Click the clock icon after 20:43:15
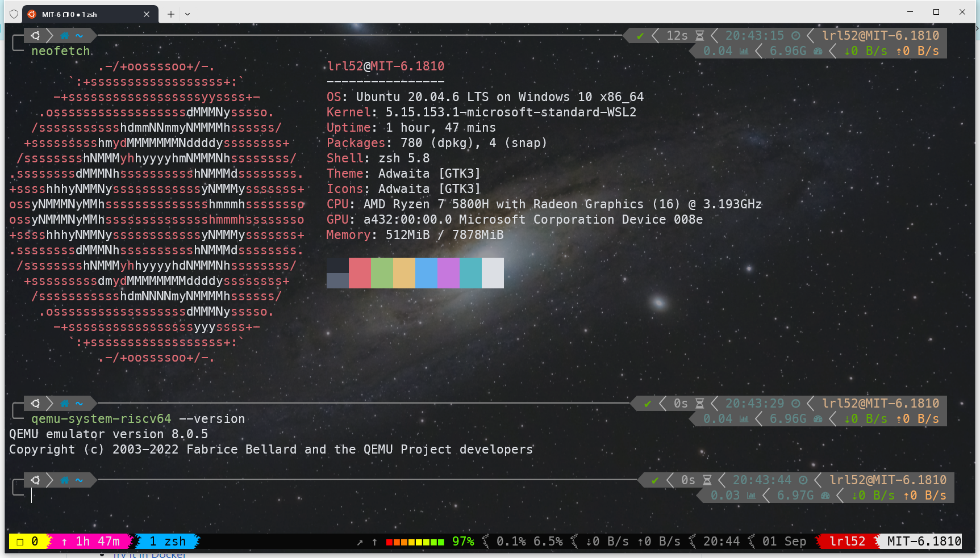The image size is (980, 558). point(795,36)
